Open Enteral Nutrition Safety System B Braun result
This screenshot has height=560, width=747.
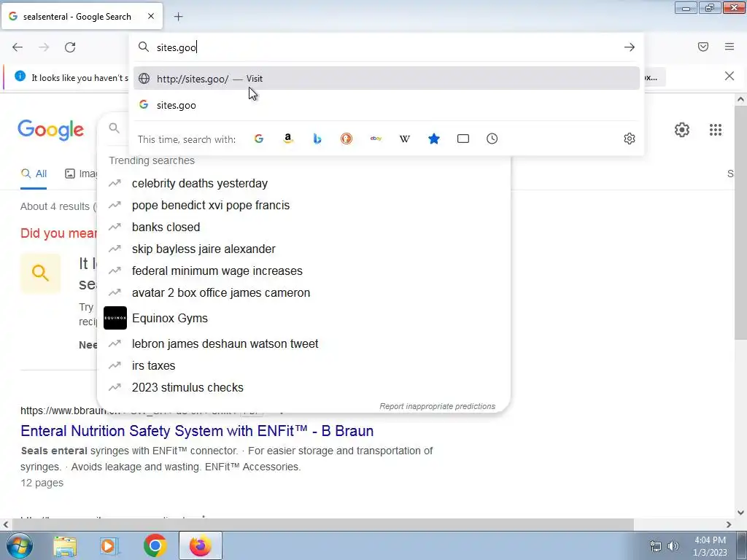(197, 431)
